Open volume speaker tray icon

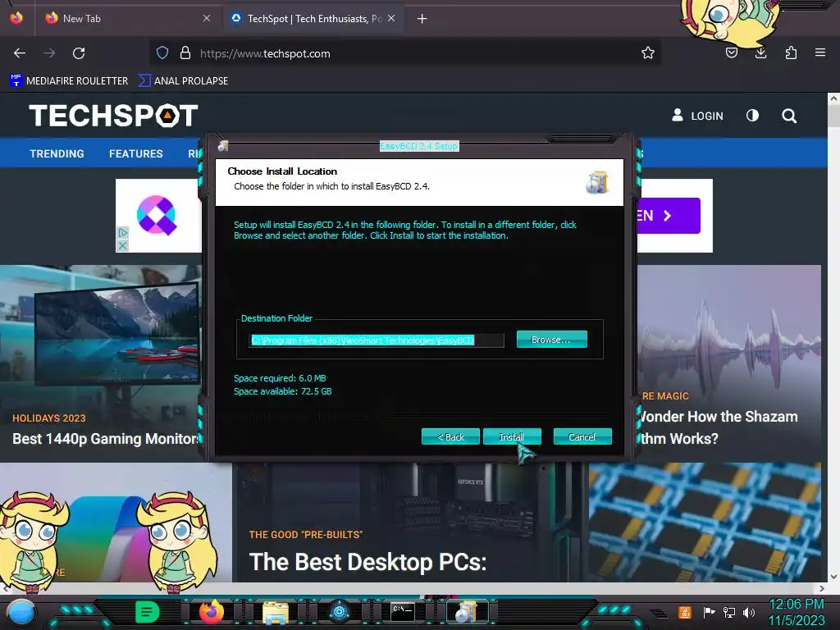coord(748,612)
